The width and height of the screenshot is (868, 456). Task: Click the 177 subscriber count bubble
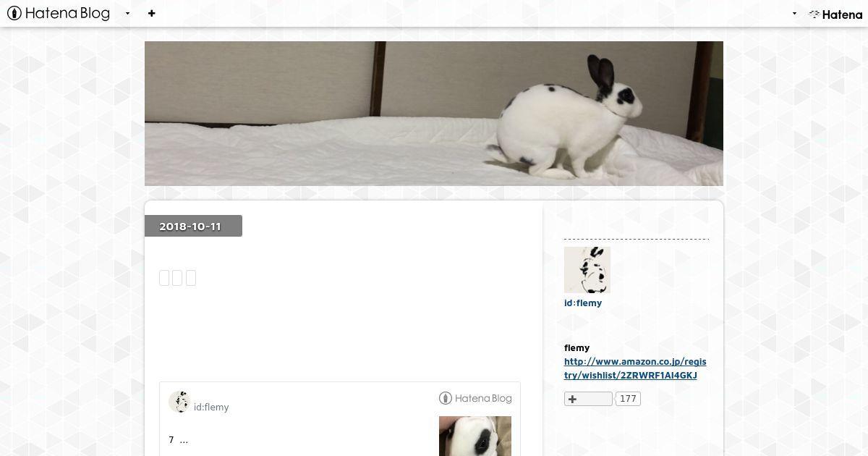[628, 399]
